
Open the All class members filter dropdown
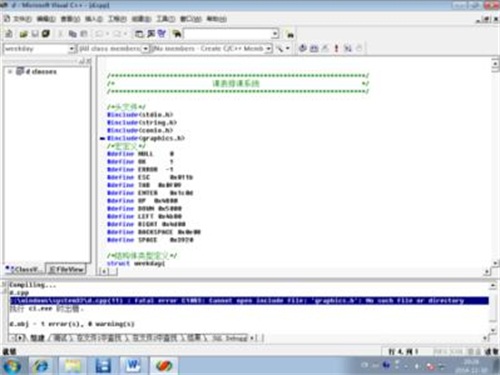[145, 49]
